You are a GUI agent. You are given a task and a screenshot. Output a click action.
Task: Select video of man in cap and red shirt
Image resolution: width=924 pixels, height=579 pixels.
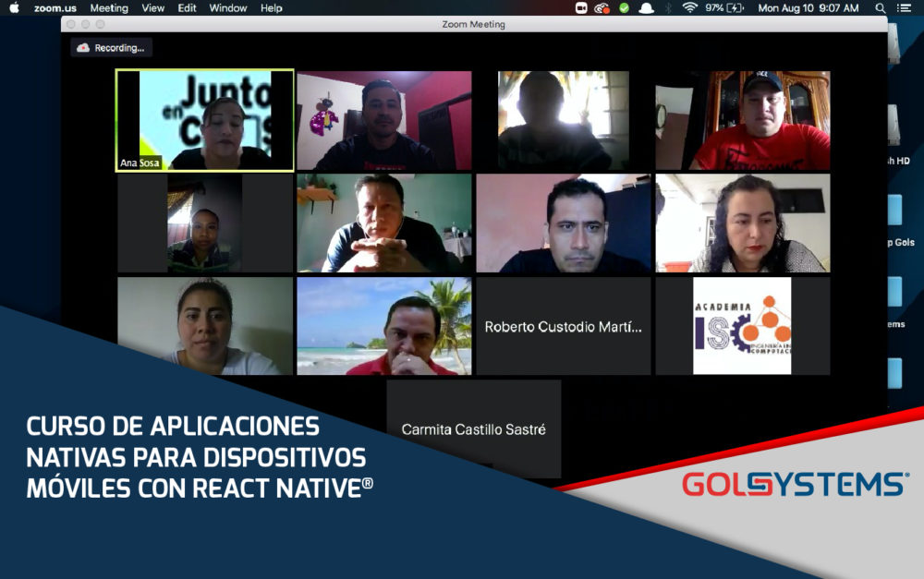point(743,121)
